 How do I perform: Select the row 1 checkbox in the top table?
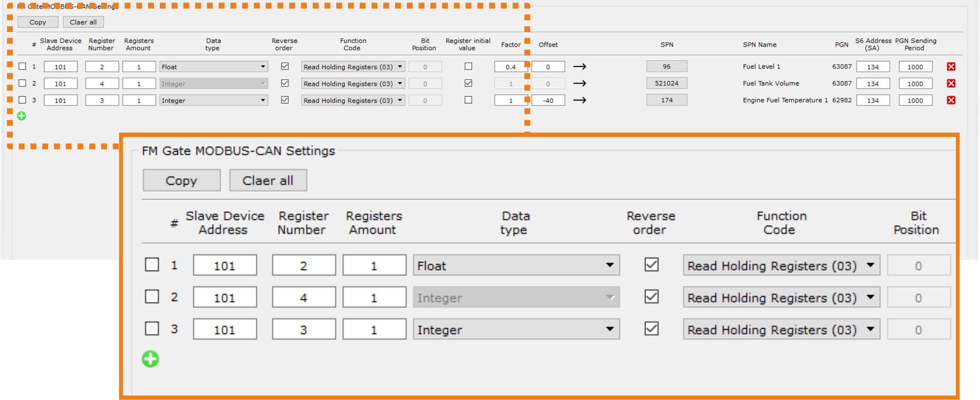pos(22,66)
